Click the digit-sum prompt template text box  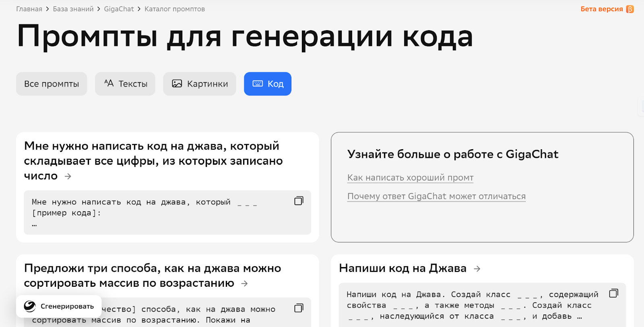click(x=167, y=212)
